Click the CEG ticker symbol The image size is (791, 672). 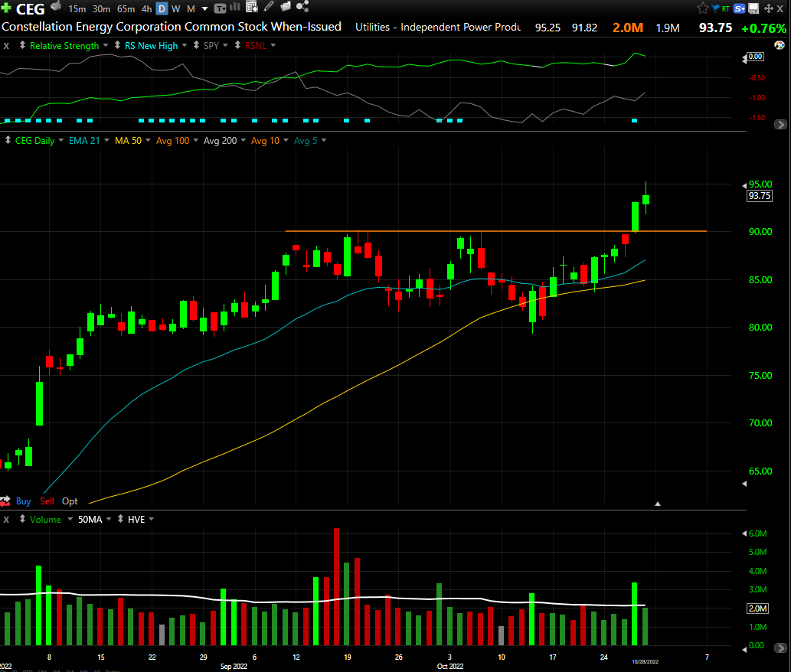[31, 8]
